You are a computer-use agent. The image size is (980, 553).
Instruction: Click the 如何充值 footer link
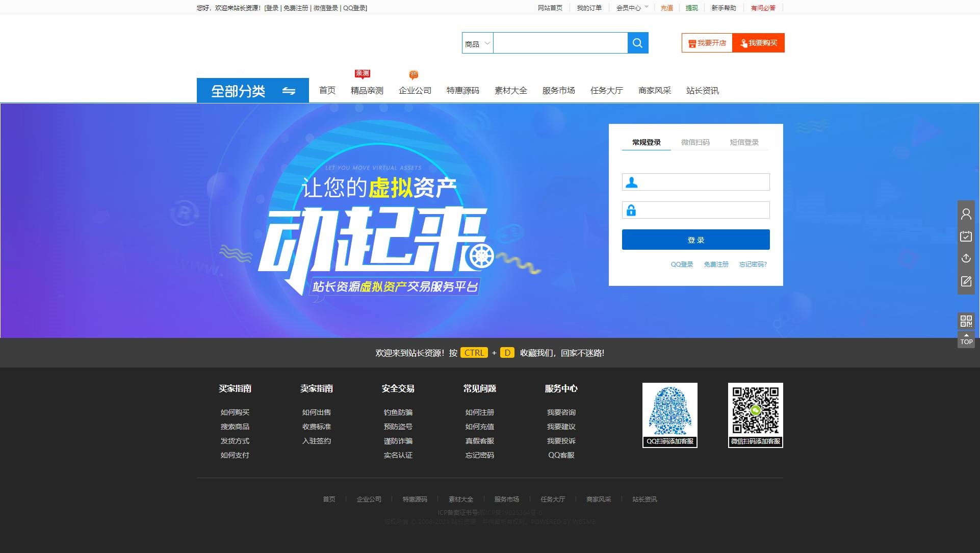click(479, 427)
